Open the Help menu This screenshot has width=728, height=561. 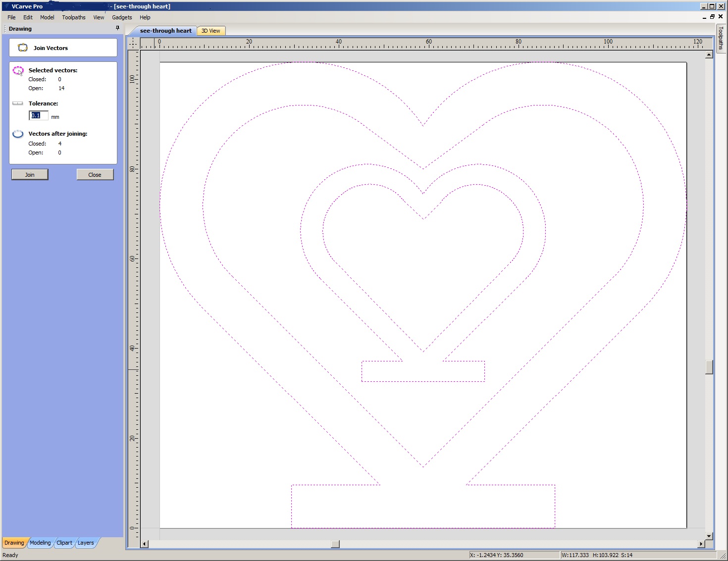coord(145,17)
